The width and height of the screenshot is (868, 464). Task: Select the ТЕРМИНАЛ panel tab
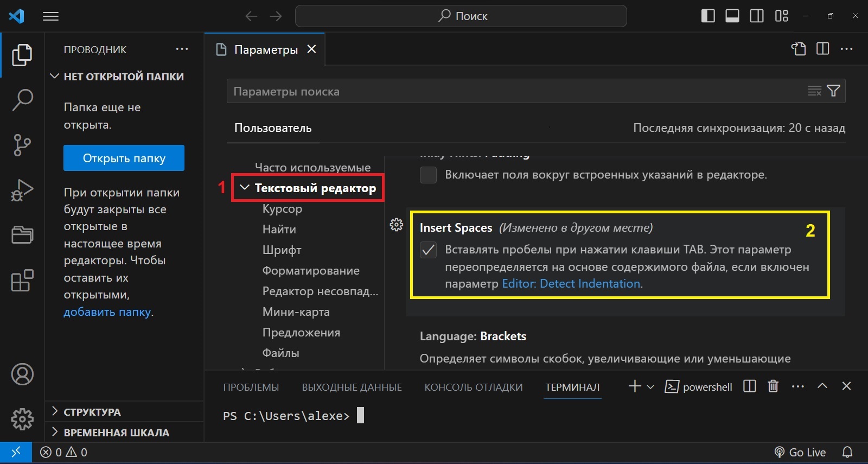point(572,387)
